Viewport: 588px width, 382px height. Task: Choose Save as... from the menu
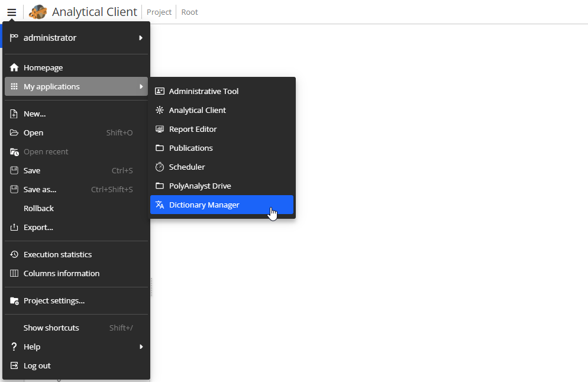(x=40, y=189)
